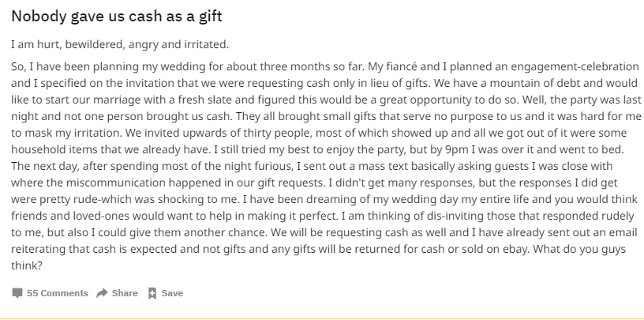Click the yellow divider line below the post
The height and width of the screenshot is (320, 644).
pyautogui.click(x=322, y=318)
